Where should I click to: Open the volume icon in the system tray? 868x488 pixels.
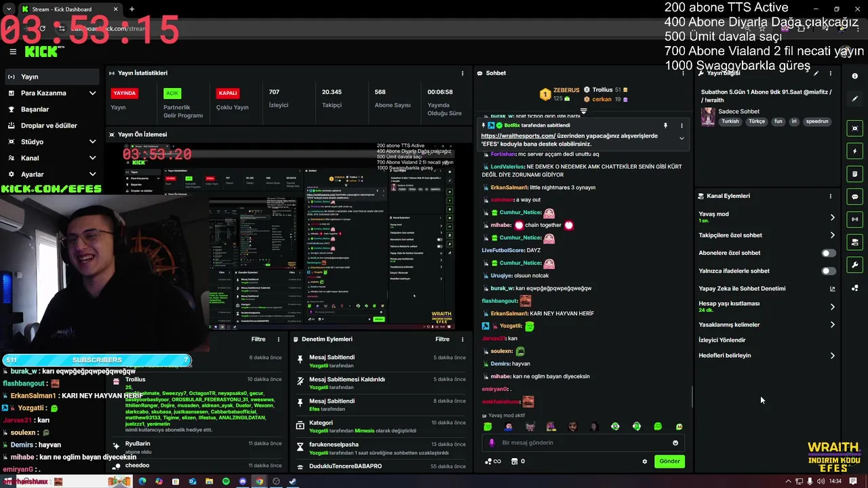coord(821,481)
